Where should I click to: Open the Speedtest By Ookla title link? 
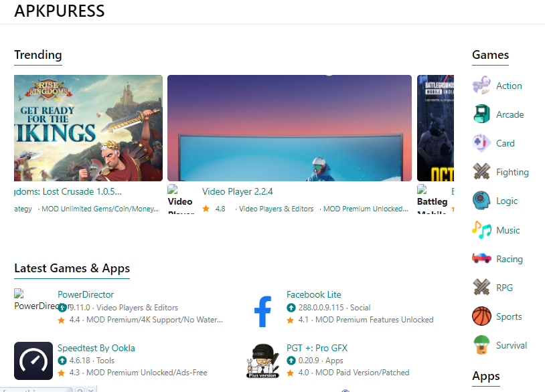pos(96,348)
